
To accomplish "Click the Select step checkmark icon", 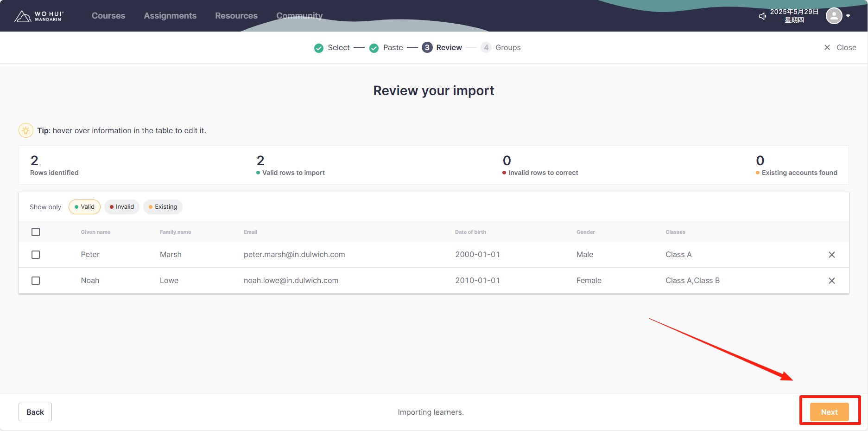I will (319, 48).
